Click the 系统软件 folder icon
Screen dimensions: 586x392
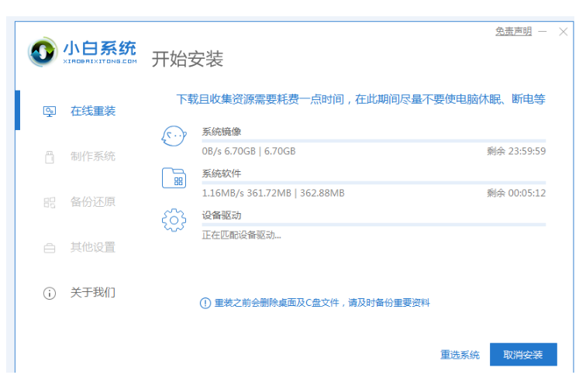point(174,178)
